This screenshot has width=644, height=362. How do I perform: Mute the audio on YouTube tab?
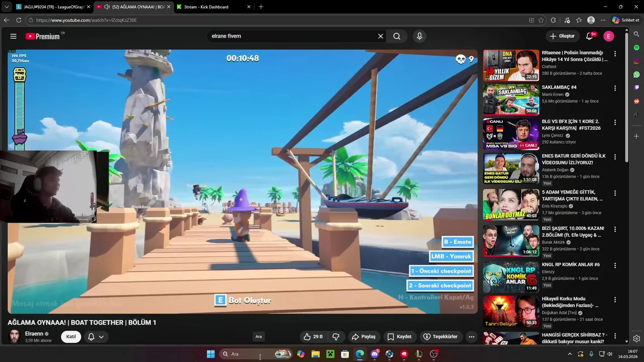click(x=107, y=7)
